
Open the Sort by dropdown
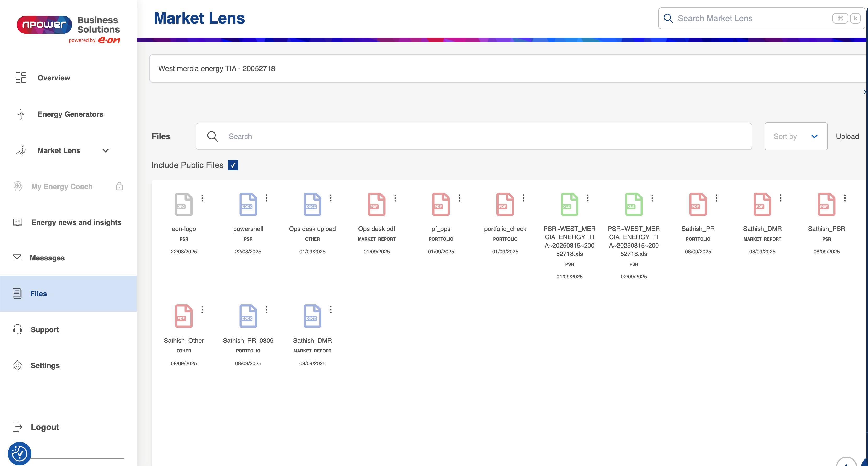click(x=796, y=136)
